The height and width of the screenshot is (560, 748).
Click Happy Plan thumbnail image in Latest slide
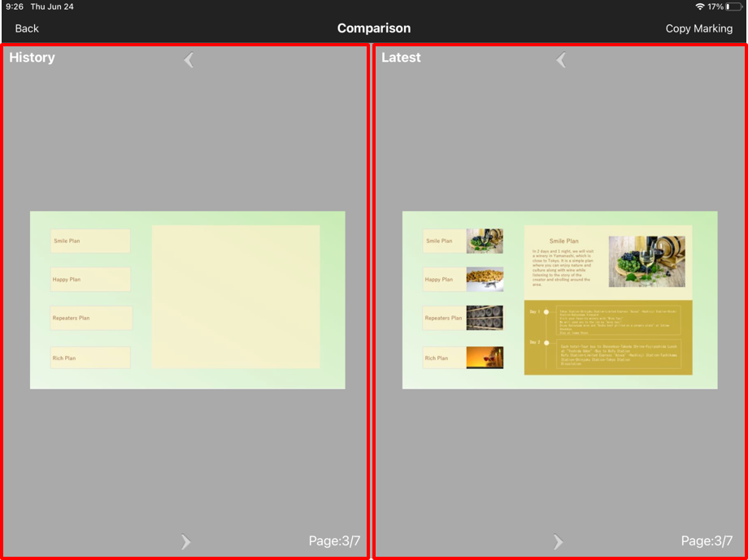click(x=485, y=280)
